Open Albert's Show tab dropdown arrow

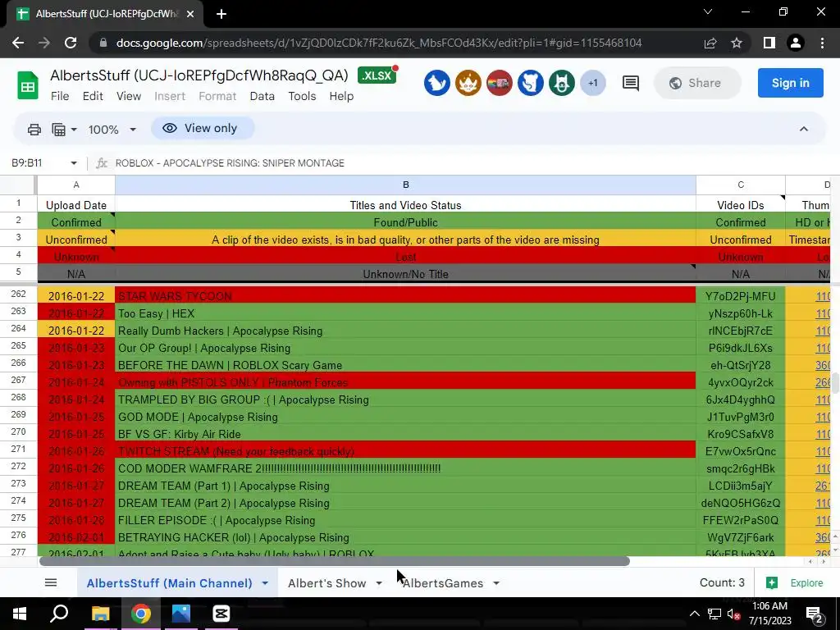point(379,583)
